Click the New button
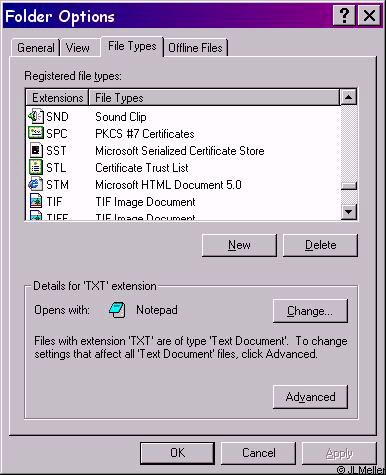 (239, 245)
